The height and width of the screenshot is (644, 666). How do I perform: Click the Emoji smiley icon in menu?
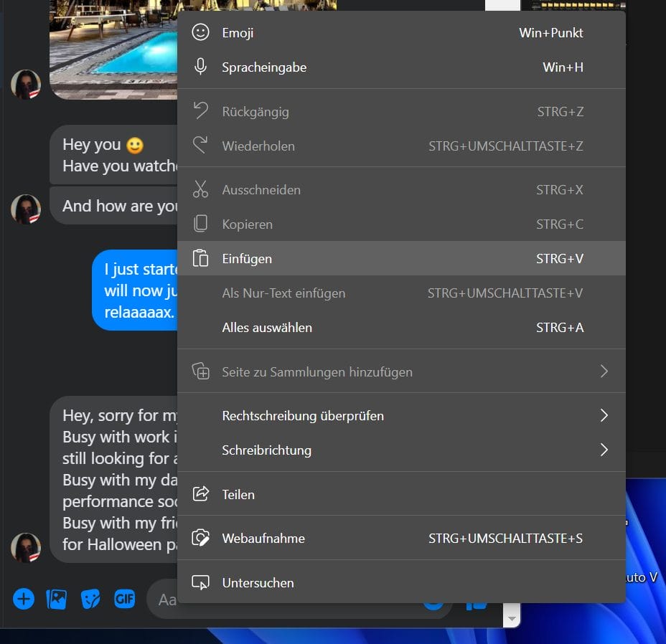point(201,33)
